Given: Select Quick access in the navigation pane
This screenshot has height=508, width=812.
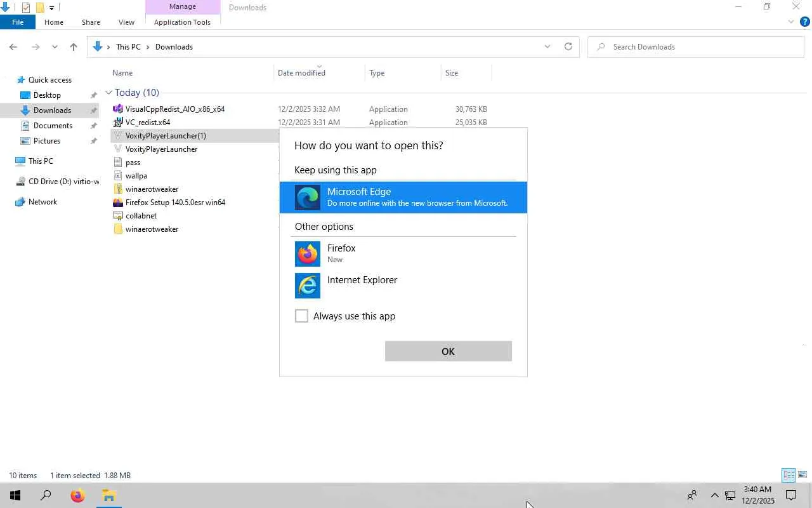Looking at the screenshot, I should [50, 80].
